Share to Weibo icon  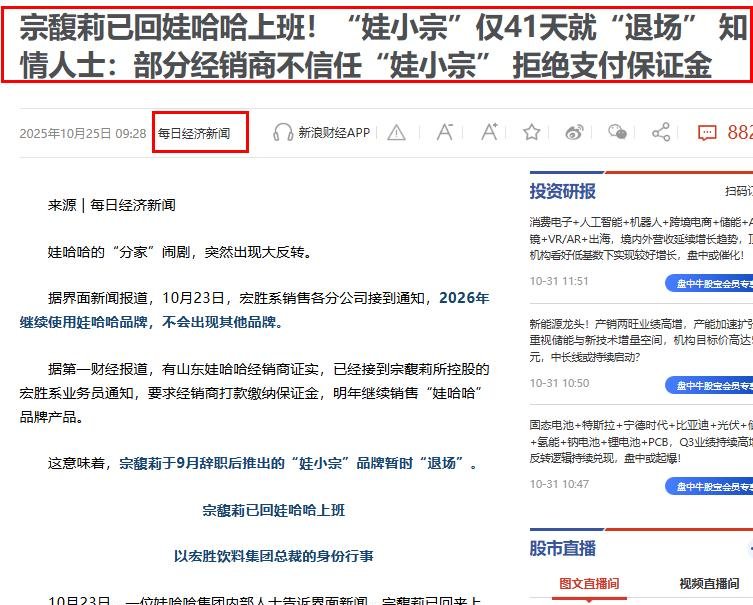[574, 132]
